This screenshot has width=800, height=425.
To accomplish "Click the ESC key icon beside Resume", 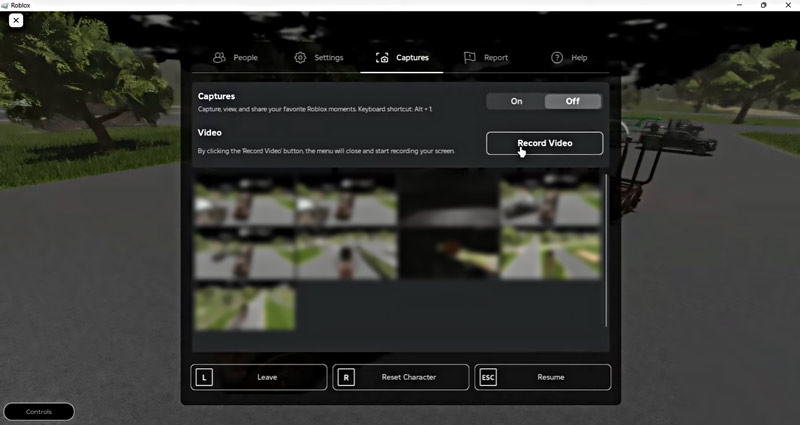I will pyautogui.click(x=488, y=377).
